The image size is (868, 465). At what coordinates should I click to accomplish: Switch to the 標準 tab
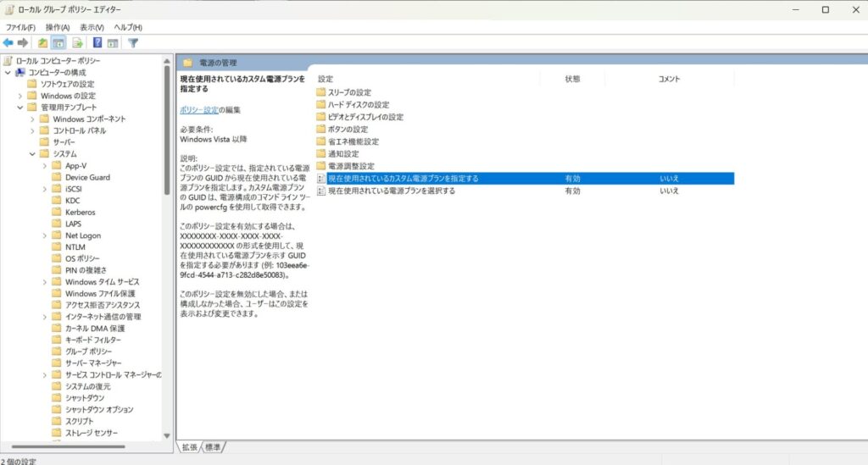(x=213, y=447)
